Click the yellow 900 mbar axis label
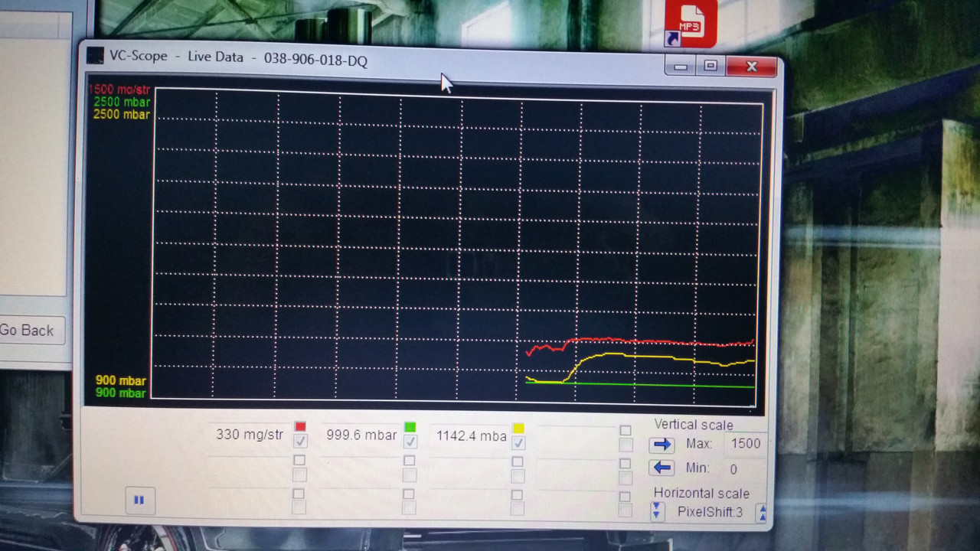Viewport: 980px width, 551px height. [121, 380]
